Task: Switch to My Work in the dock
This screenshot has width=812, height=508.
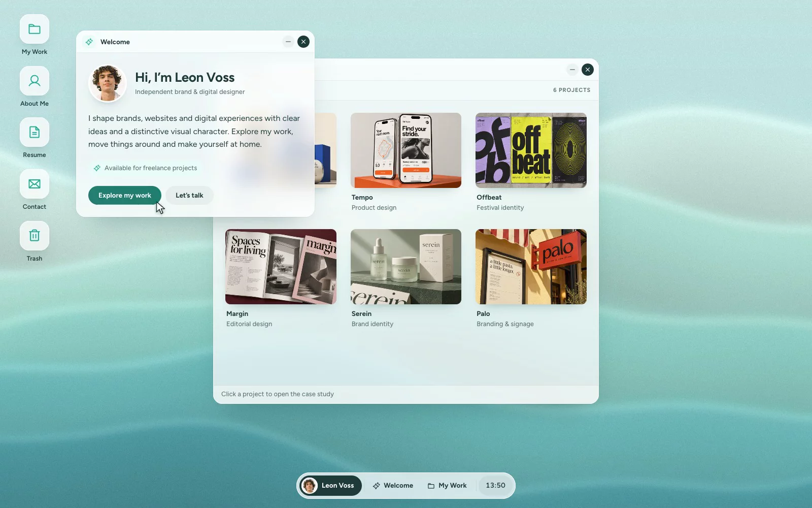Action: (x=447, y=486)
